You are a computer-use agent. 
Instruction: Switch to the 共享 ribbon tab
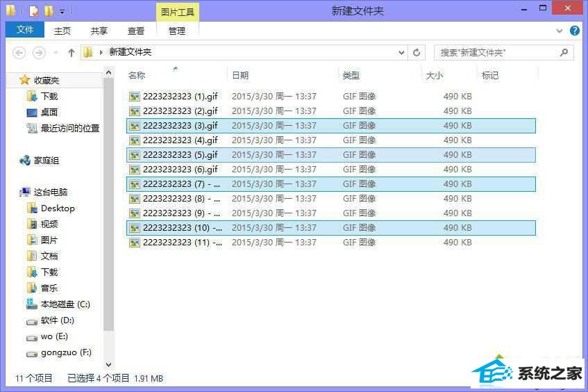tap(99, 31)
